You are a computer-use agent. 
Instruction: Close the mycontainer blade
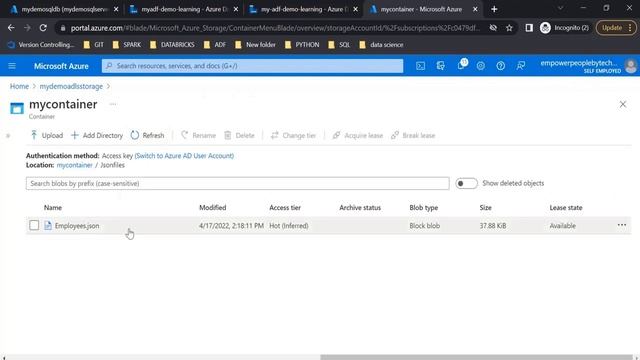(623, 104)
